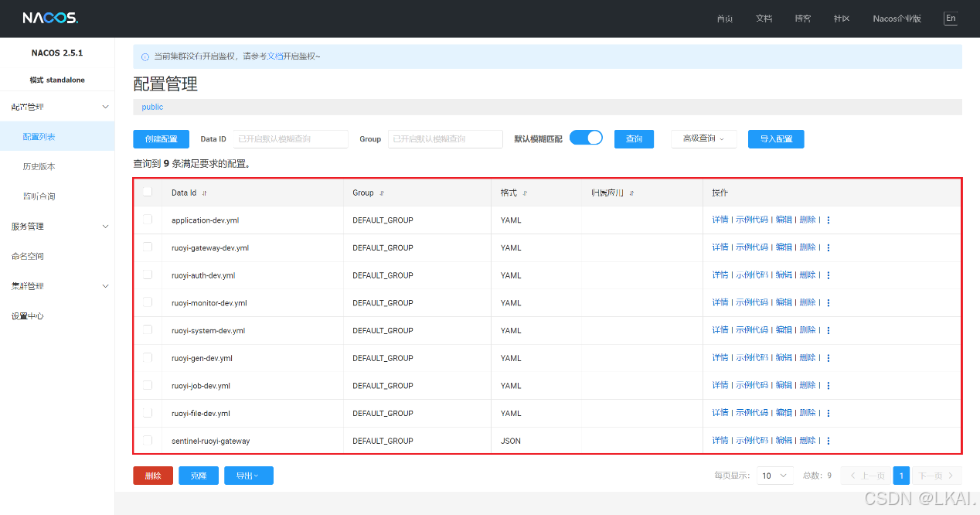Open more actions menu for application-dev.yml
The height and width of the screenshot is (515, 980).
coord(829,220)
